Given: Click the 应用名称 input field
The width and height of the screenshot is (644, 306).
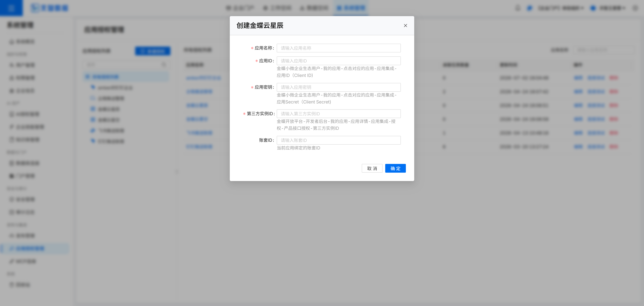Looking at the screenshot, I should click(338, 48).
